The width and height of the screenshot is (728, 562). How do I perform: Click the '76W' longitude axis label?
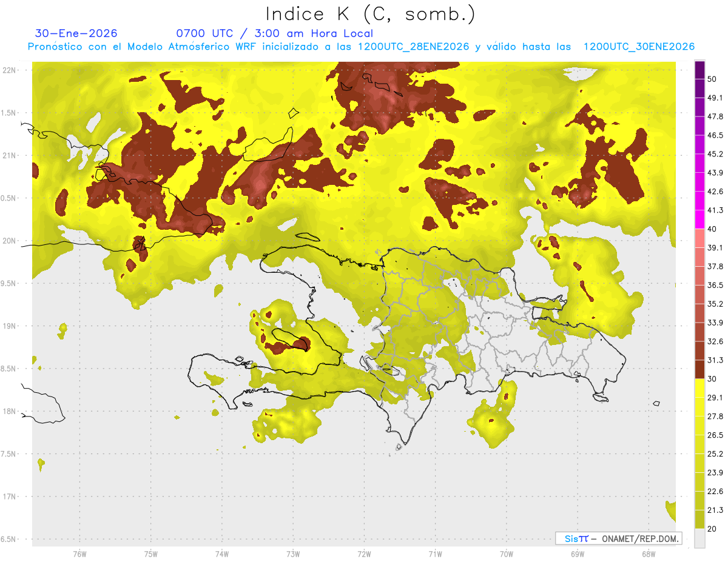point(79,554)
